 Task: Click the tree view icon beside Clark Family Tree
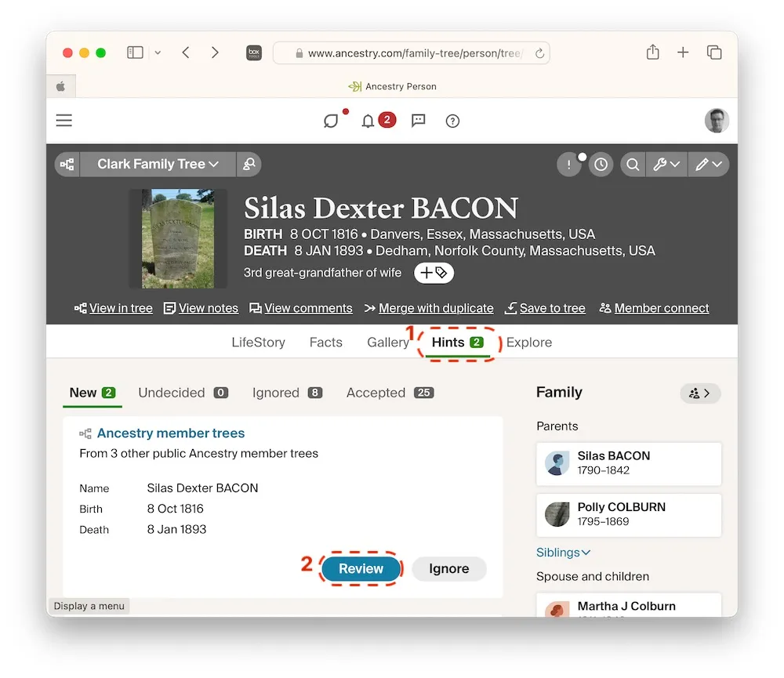pos(67,164)
